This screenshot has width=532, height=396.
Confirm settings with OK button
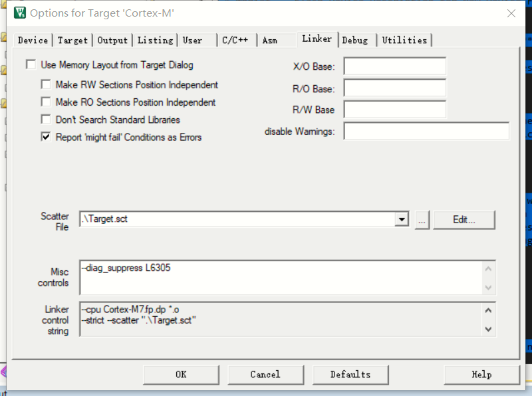point(181,375)
